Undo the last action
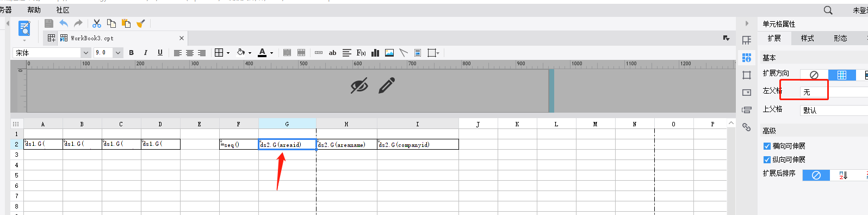The width and height of the screenshot is (868, 215). (64, 23)
